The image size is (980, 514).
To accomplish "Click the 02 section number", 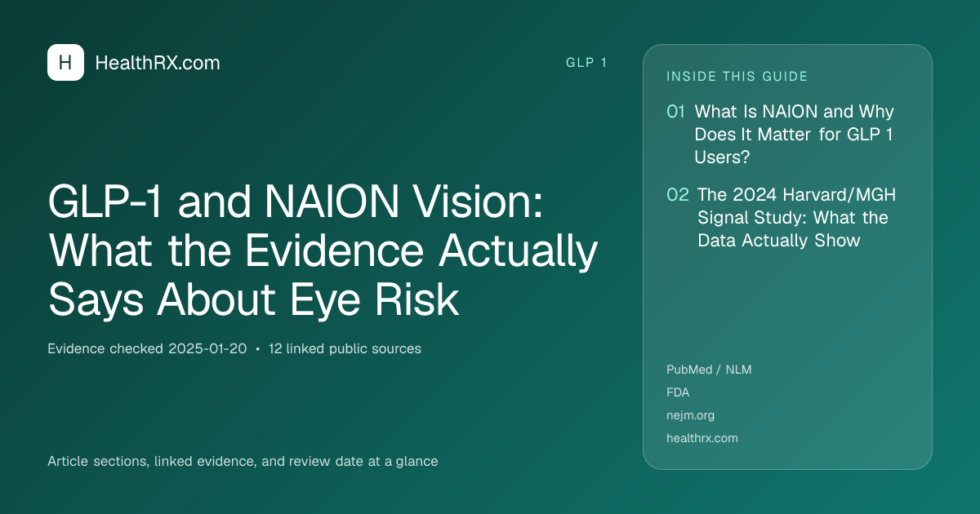I will click(678, 195).
